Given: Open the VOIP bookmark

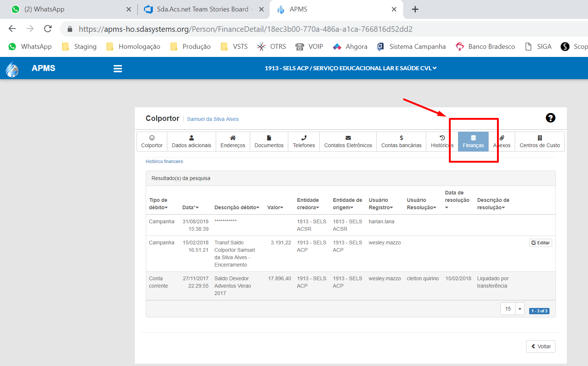Looking at the screenshot, I should (309, 47).
